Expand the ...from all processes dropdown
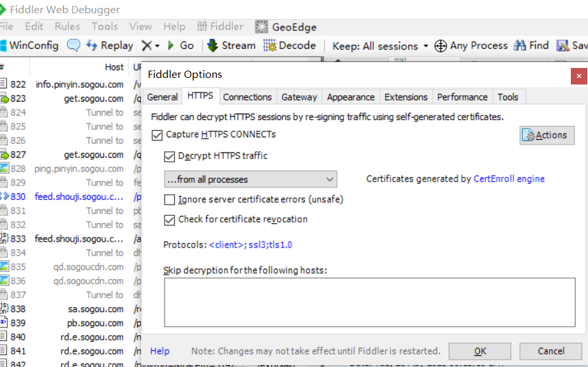This screenshot has width=588, height=367. click(x=250, y=179)
